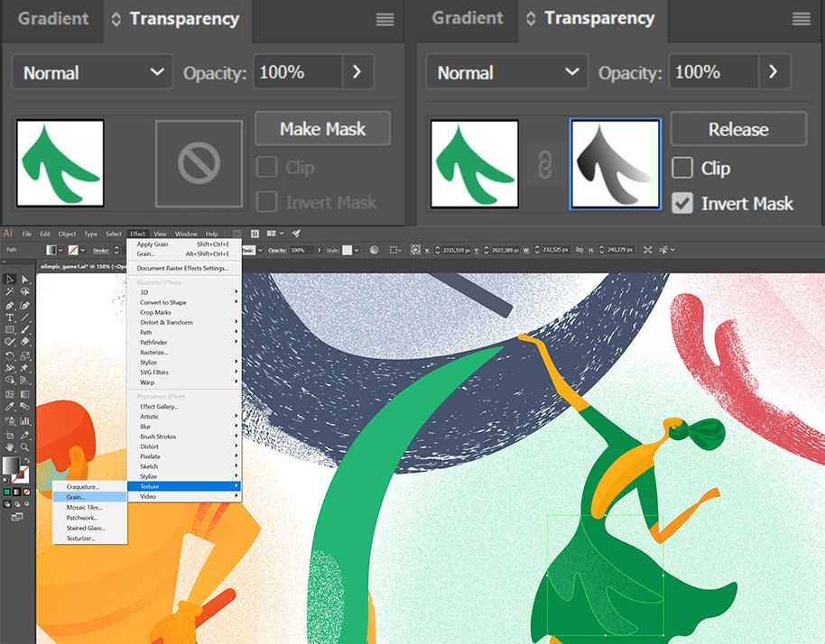Open the Effect menu
825x644 pixels.
pyautogui.click(x=138, y=234)
